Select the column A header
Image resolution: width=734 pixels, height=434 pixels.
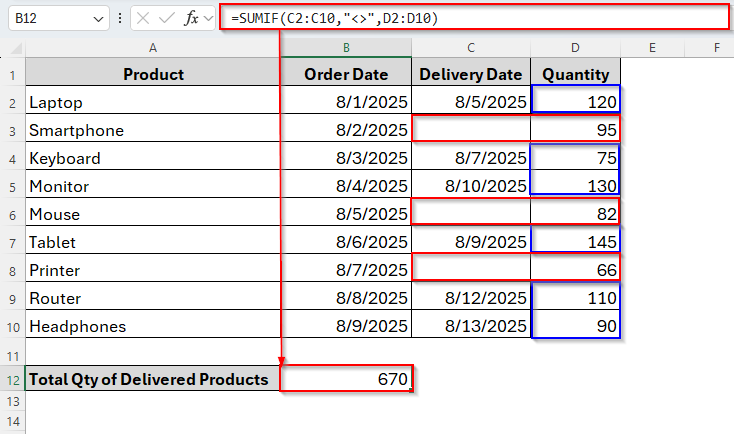153,47
